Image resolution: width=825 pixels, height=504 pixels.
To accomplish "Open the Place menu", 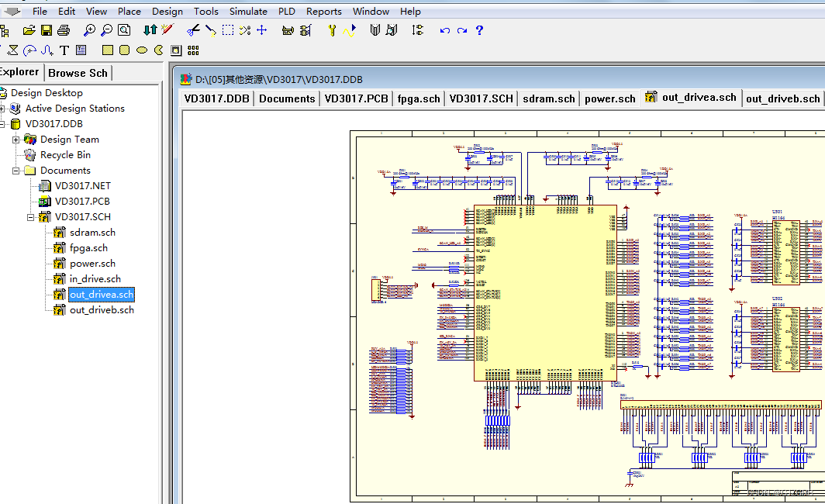I will pos(129,11).
